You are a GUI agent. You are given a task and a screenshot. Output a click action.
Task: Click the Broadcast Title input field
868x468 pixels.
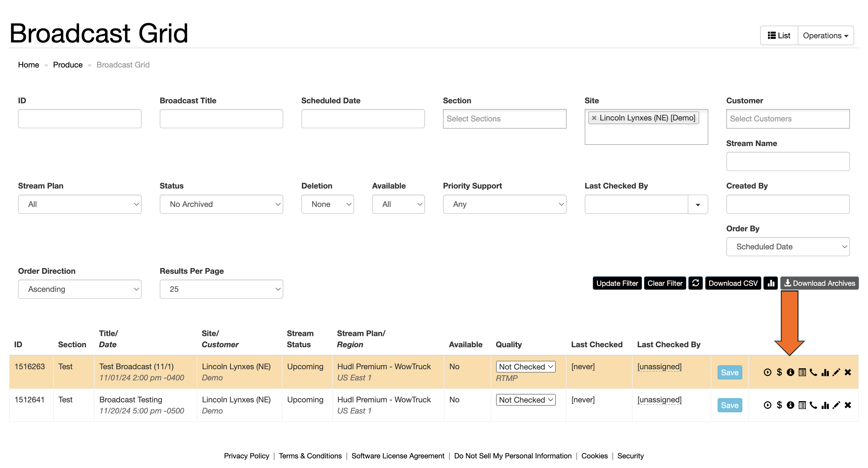[222, 119]
